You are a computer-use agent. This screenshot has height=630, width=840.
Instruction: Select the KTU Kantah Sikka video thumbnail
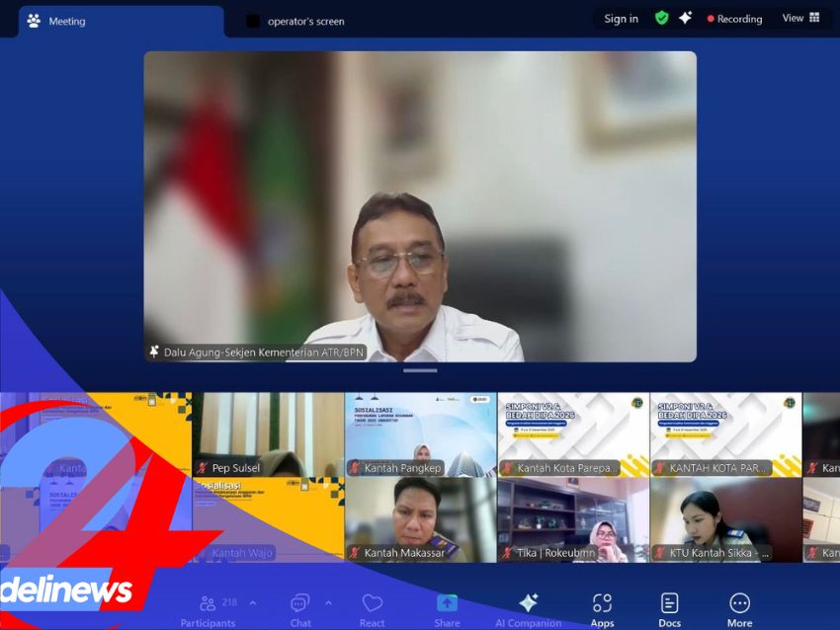coord(725,520)
